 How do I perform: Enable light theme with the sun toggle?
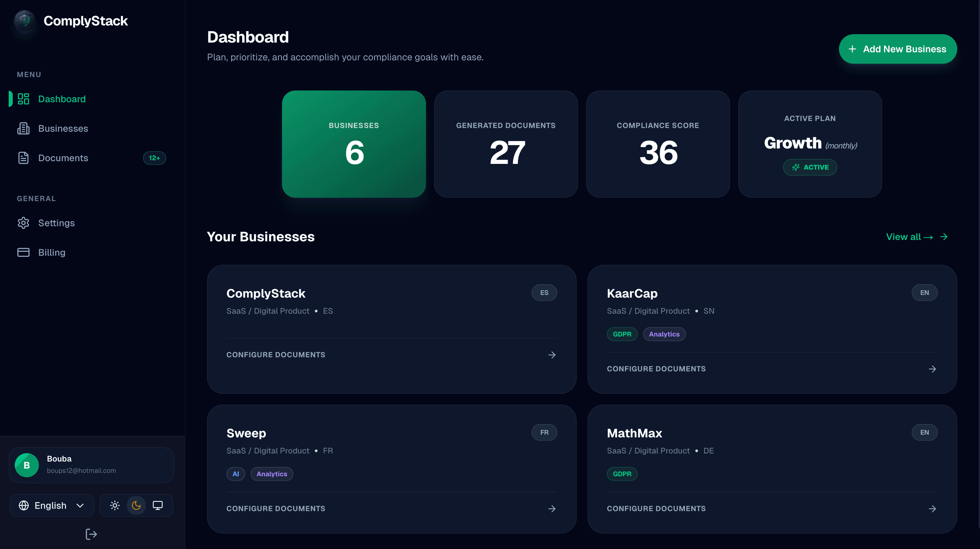[115, 505]
